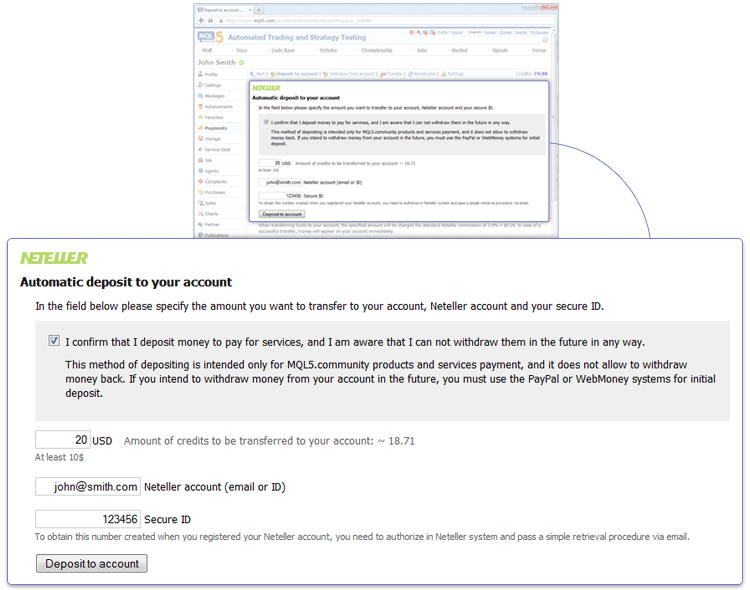
Task: Go to Achievements in the sidebar
Action: [x=218, y=107]
